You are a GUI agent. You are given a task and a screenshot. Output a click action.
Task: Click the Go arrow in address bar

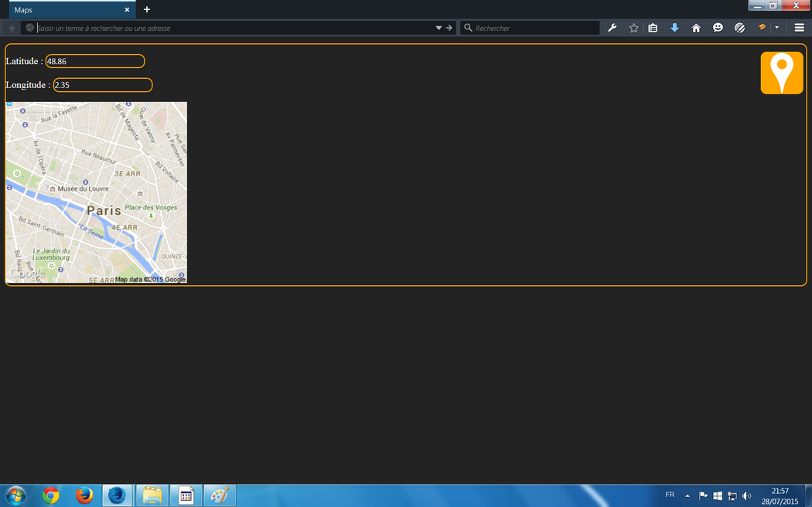point(449,28)
